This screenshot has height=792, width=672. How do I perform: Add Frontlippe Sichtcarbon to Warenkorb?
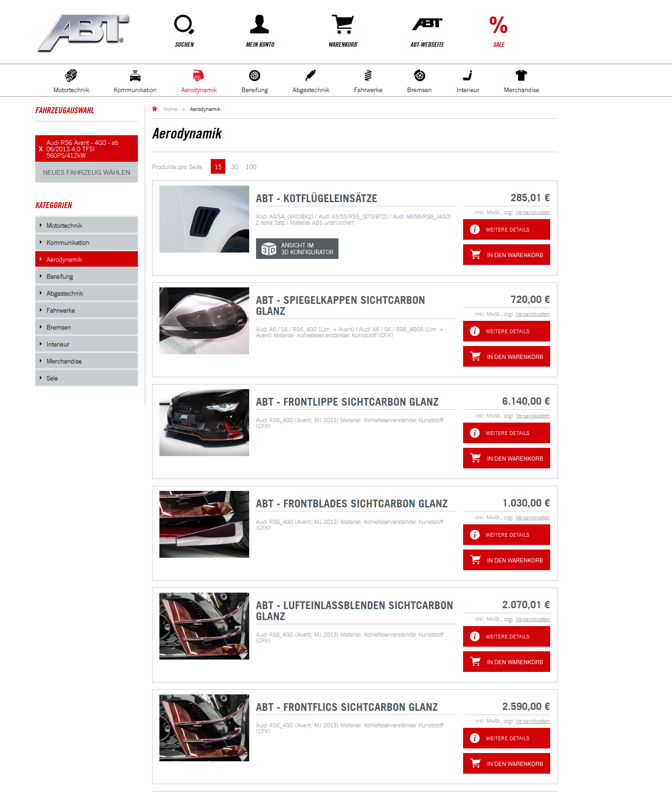pos(507,458)
